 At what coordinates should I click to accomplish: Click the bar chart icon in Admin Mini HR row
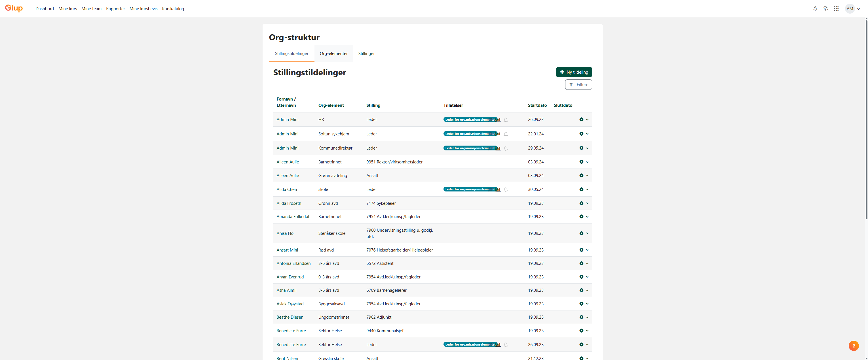pos(498,120)
